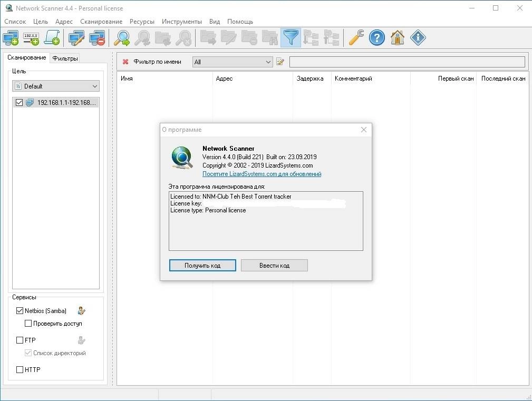Screen dimensions: 532x401
Task: Click 'Version 4.4.0 (Build 221)' text
Action: (233, 157)
